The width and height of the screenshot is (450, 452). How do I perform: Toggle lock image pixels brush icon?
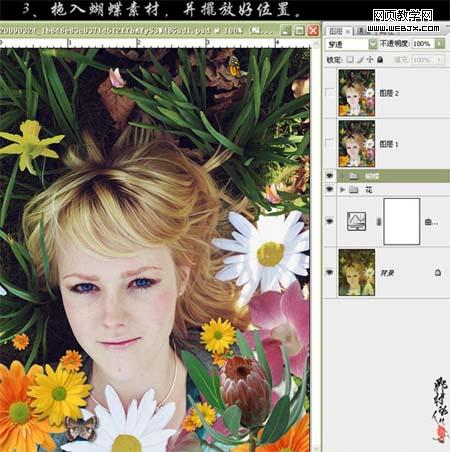(x=360, y=60)
